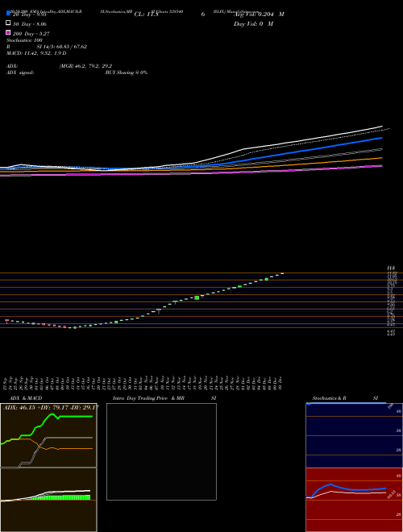Click the 'SI 14/3: 60.85 / 67.62' value
Screen dimensions: 403x532
click(62, 47)
